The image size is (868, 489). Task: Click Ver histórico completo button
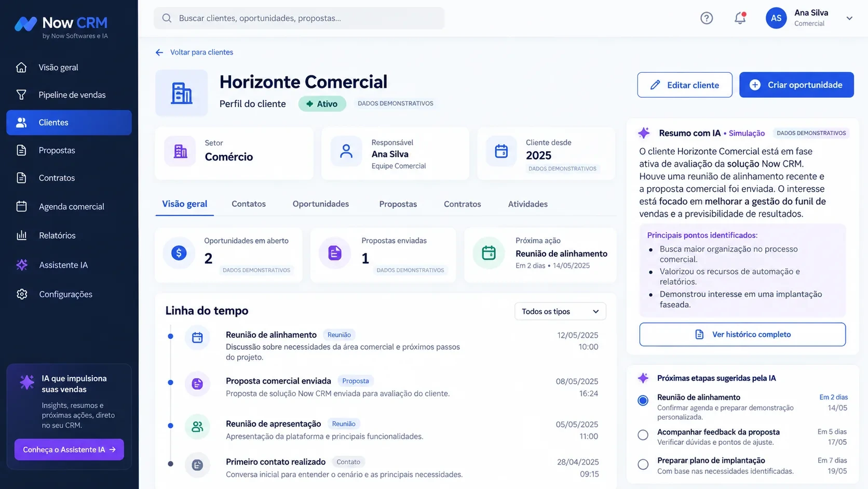point(742,334)
